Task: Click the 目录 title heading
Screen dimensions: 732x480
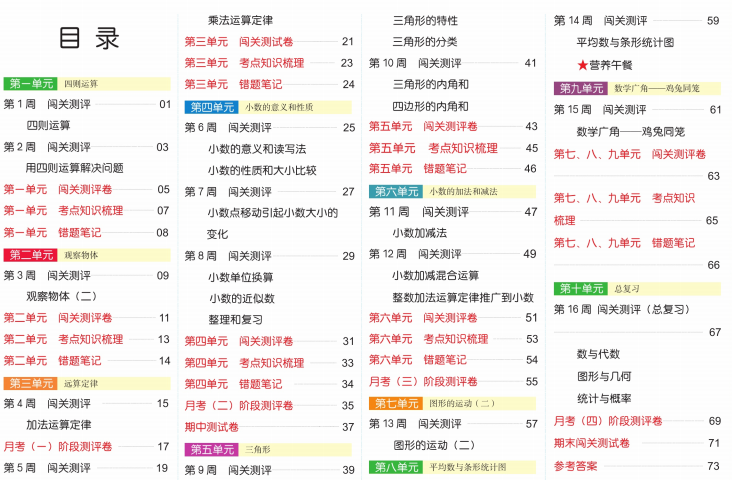Action: pos(89,38)
